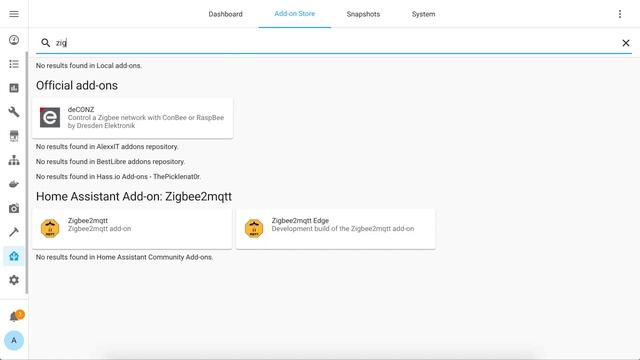Open the wrench icon in sidebar
640x360 pixels.
tap(14, 112)
